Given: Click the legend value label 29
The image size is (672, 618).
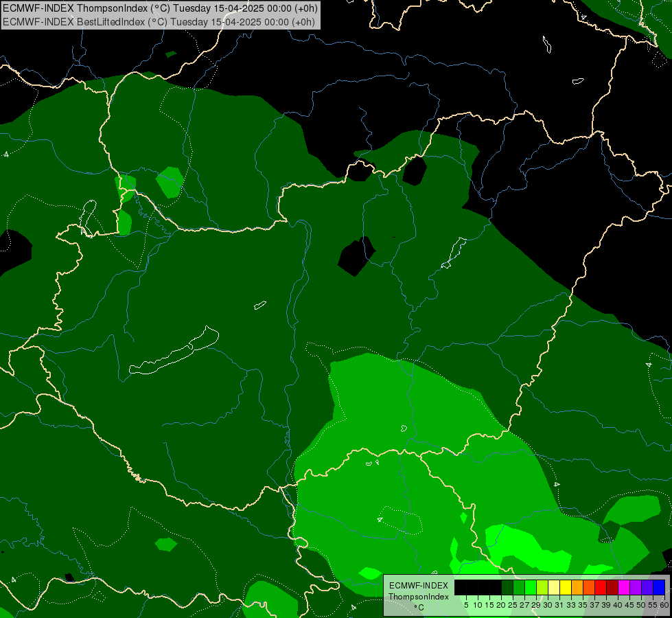Looking at the screenshot, I should point(536,605).
